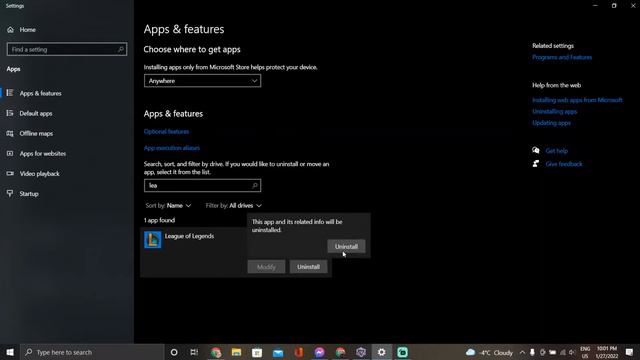The width and height of the screenshot is (640, 360).
Task: Click the greyed Modify button
Action: pos(266,267)
